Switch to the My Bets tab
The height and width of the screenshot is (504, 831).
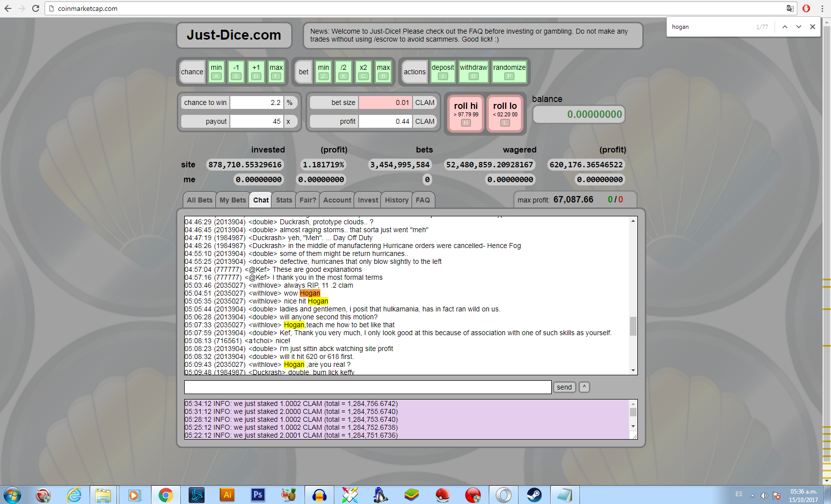click(x=233, y=200)
